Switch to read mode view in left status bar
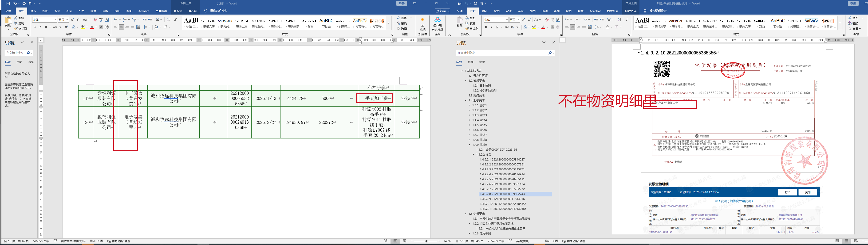This screenshot has width=868, height=245. [386, 241]
